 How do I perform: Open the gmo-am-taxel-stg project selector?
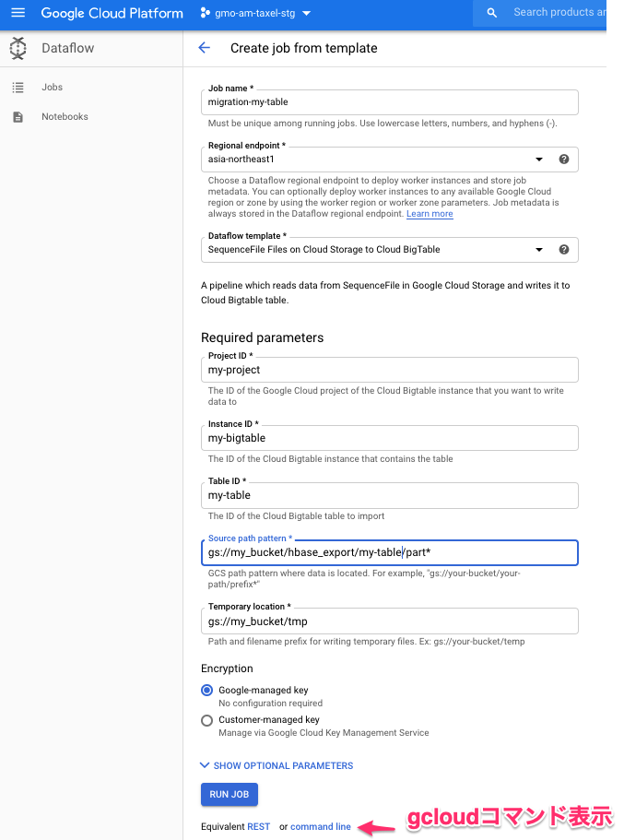255,13
